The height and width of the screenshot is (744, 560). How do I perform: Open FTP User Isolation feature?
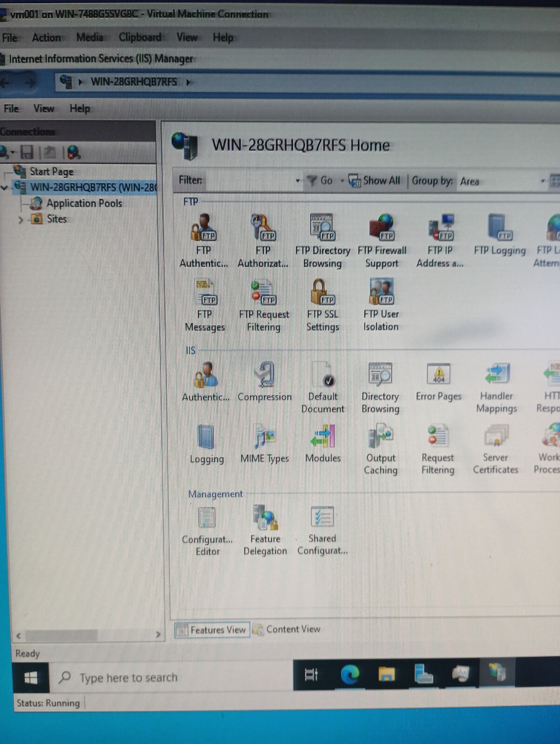coord(381,305)
